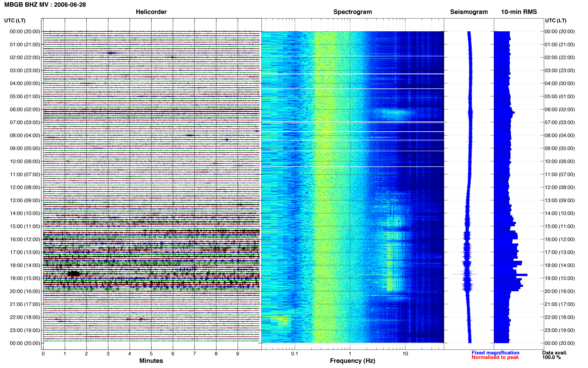This screenshot has width=588, height=368.
Task: Click the right '12:00 (08:00)' time label
Action: point(560,187)
